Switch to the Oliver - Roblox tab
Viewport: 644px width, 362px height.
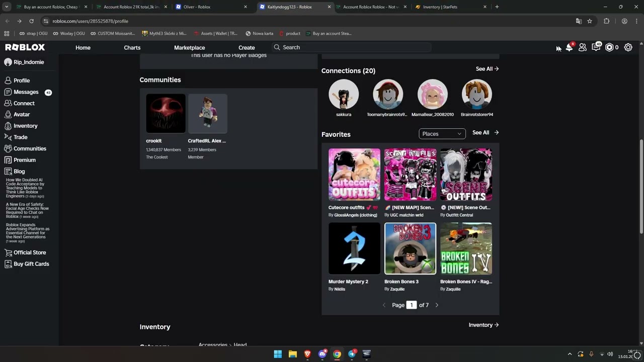coord(211,7)
